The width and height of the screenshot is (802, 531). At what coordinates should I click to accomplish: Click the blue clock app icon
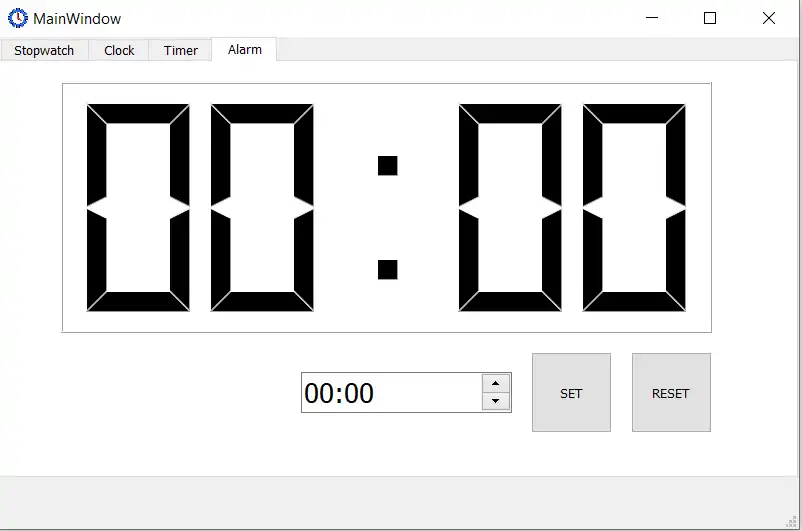tap(17, 18)
